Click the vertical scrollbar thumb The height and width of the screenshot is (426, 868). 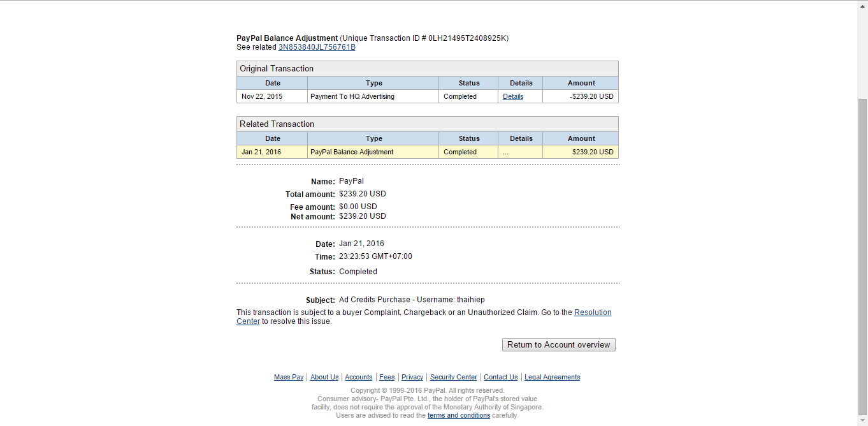point(862,256)
